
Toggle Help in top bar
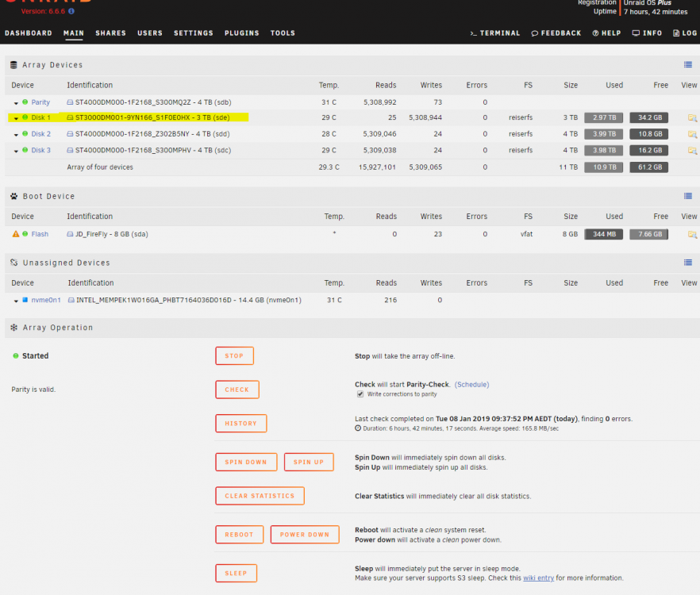(606, 33)
